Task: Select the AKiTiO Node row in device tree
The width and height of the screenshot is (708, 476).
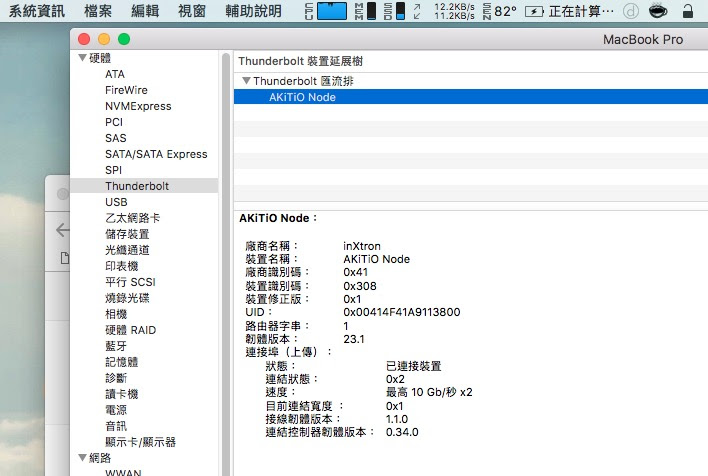Action: (470, 97)
